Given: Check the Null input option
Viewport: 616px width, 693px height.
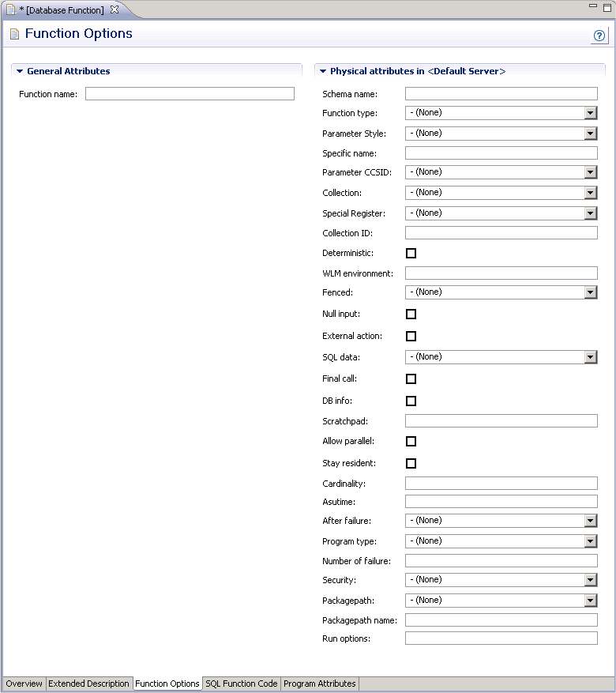Looking at the screenshot, I should pyautogui.click(x=411, y=314).
